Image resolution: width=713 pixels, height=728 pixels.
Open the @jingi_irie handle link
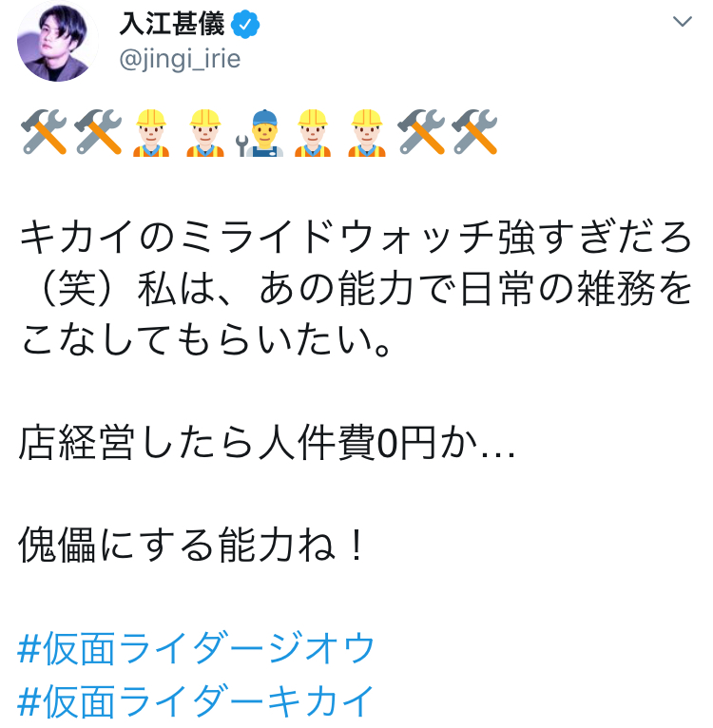pos(180,60)
